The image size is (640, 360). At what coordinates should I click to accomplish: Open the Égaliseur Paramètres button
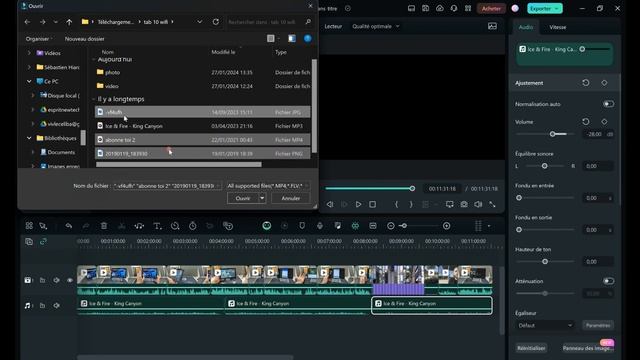598,325
